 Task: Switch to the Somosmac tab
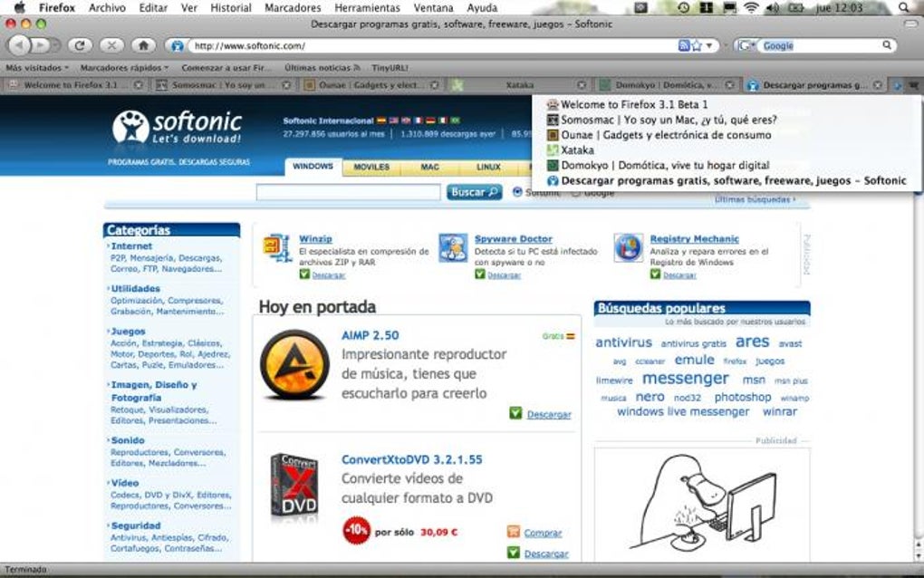(x=222, y=85)
